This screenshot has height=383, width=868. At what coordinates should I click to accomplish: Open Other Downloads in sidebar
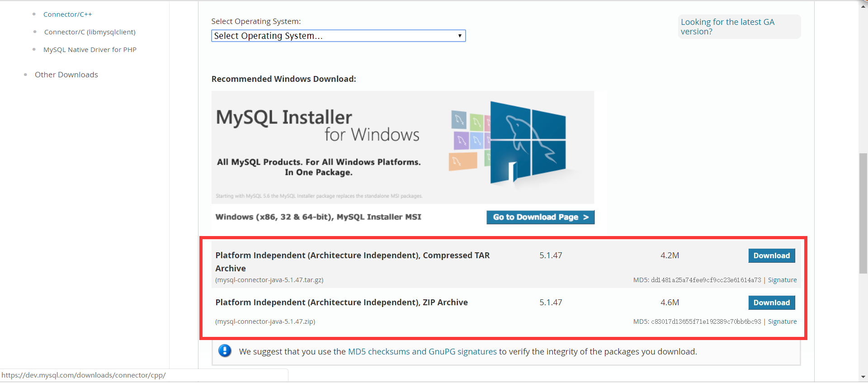[66, 75]
